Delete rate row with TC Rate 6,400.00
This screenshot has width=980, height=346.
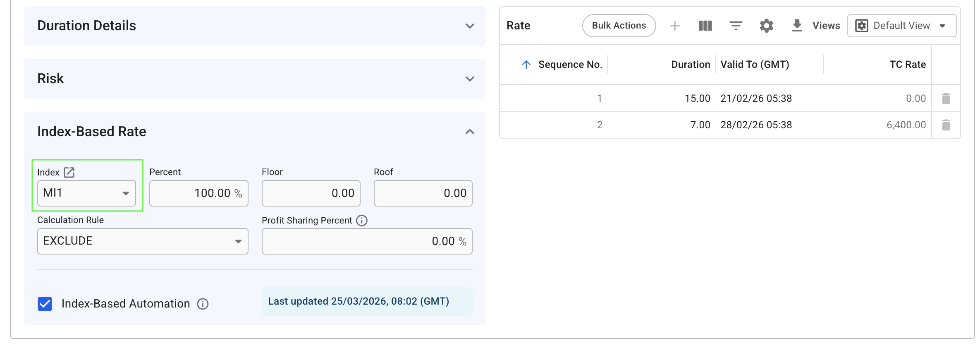pyautogui.click(x=946, y=125)
